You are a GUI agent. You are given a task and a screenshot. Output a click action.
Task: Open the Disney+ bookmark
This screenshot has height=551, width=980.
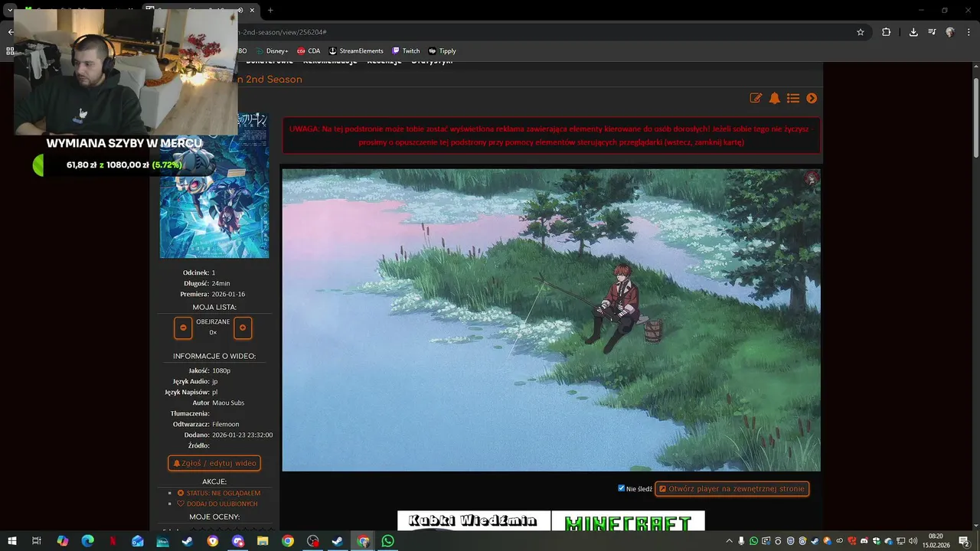272,51
